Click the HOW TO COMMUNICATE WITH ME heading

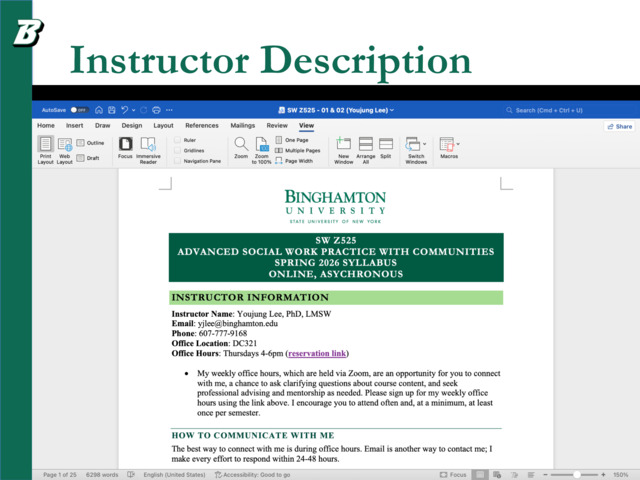pyautogui.click(x=253, y=435)
